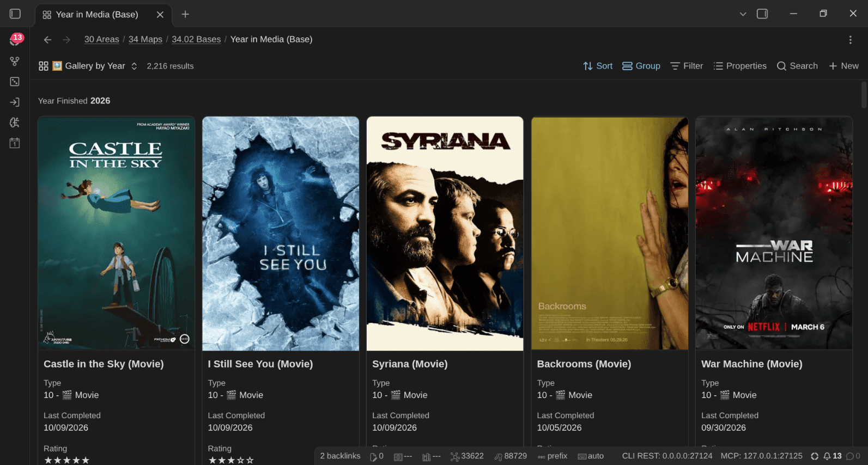This screenshot has height=465, width=868.
Task: Open the Properties menu
Action: click(740, 66)
